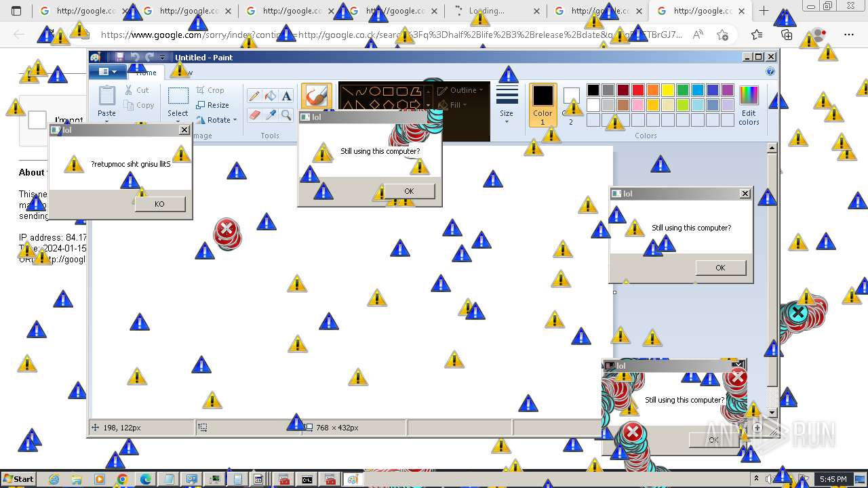Open Edge Collections icon

787,35
